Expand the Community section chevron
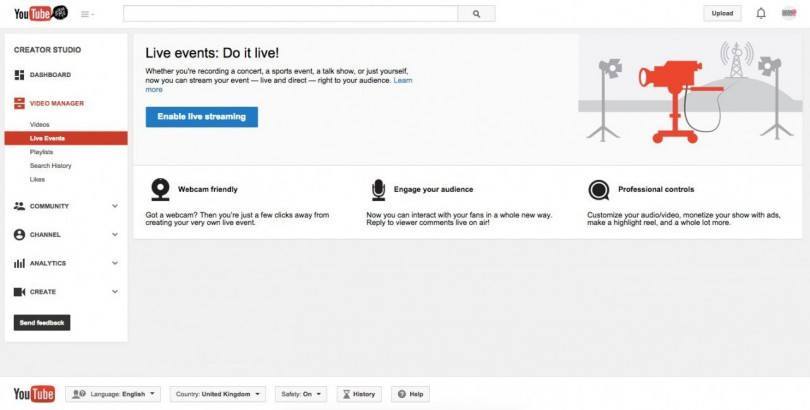The width and height of the screenshot is (810, 410). pyautogui.click(x=115, y=206)
